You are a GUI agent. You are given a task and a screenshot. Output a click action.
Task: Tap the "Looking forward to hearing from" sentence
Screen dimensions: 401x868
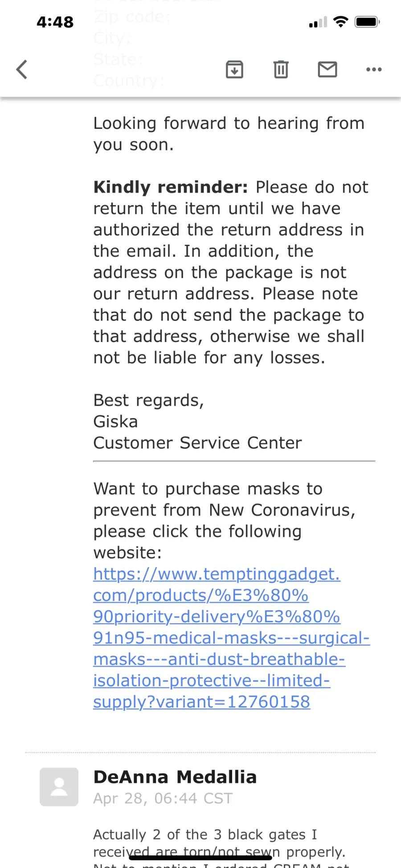point(229,123)
